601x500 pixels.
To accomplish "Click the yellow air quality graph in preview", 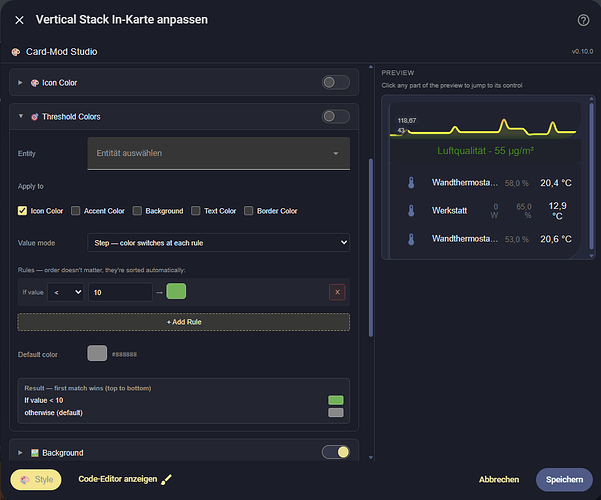I will pyautogui.click(x=483, y=128).
